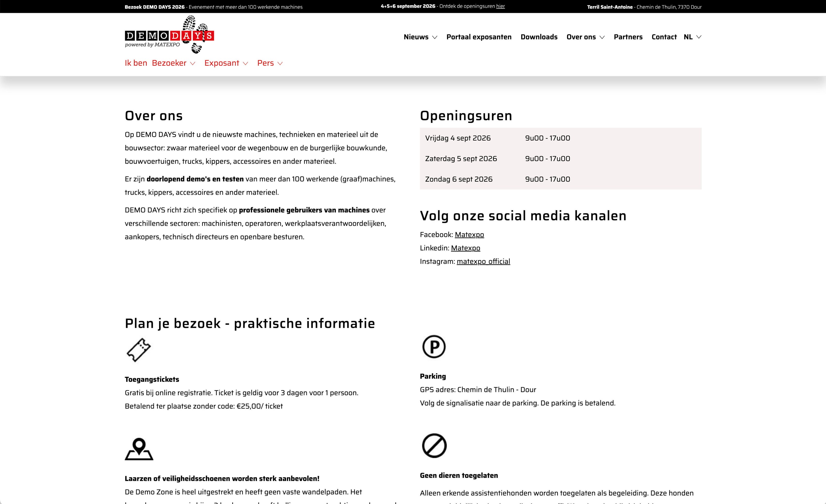This screenshot has width=826, height=504.
Task: Open the Contact page
Action: pos(664,37)
